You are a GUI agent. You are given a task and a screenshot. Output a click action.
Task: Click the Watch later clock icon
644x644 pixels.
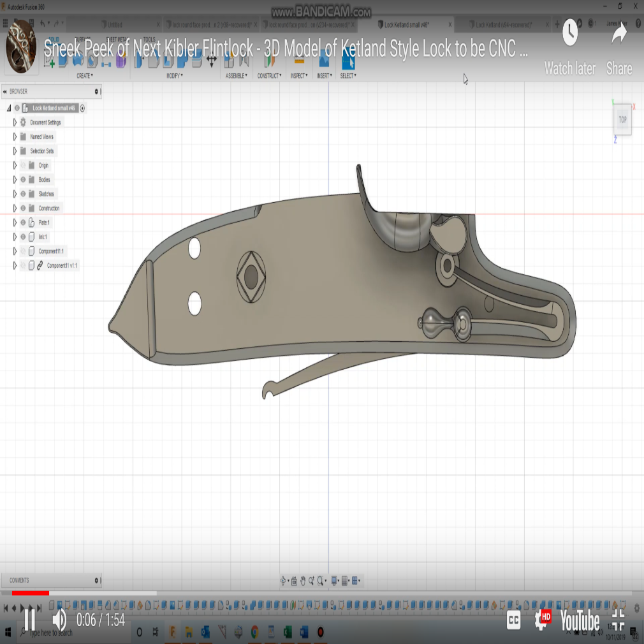click(570, 33)
